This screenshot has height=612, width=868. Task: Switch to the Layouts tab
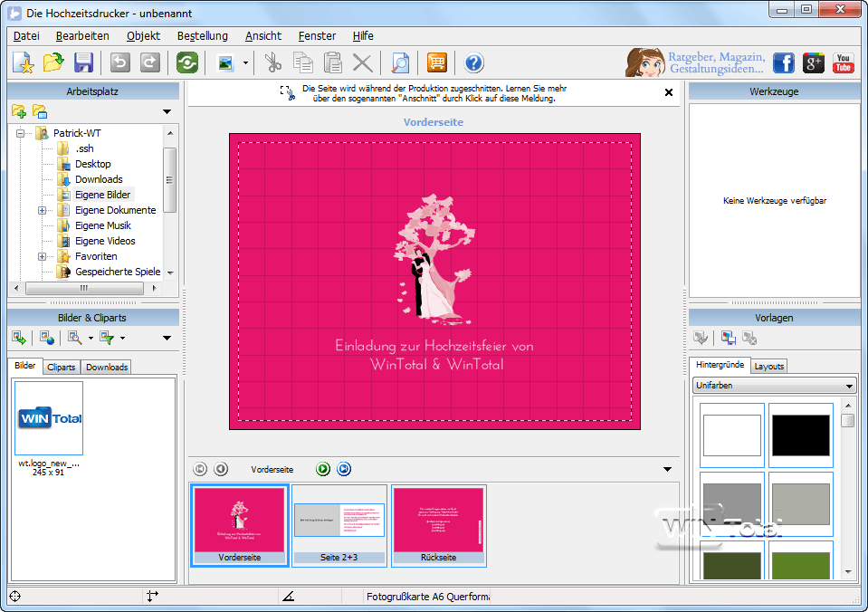click(x=768, y=366)
